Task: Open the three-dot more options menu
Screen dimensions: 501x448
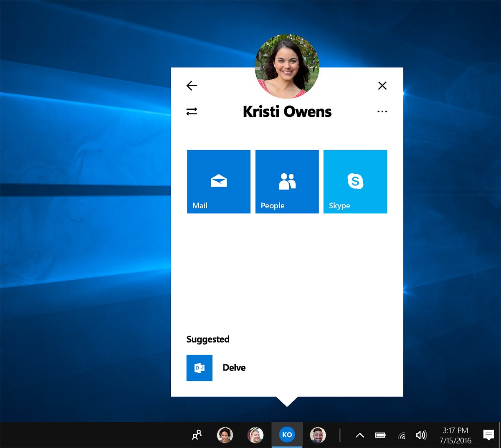Action: (x=382, y=111)
